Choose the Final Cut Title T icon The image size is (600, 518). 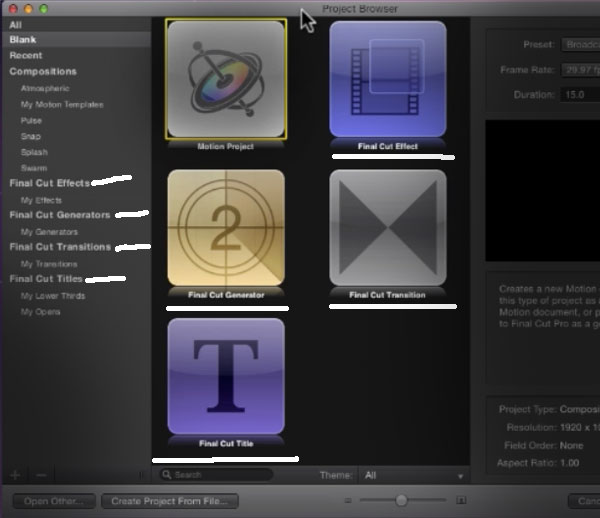point(226,376)
